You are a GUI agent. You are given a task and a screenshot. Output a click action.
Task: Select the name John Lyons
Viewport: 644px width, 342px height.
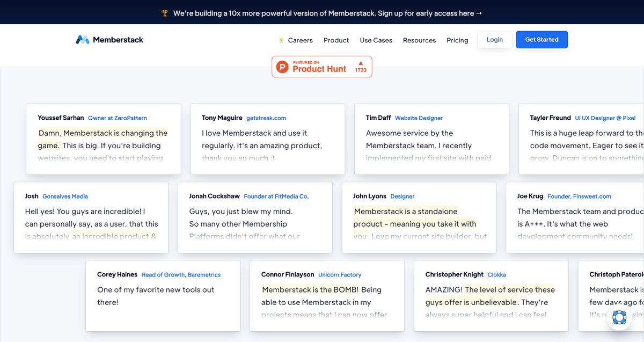[x=370, y=196]
